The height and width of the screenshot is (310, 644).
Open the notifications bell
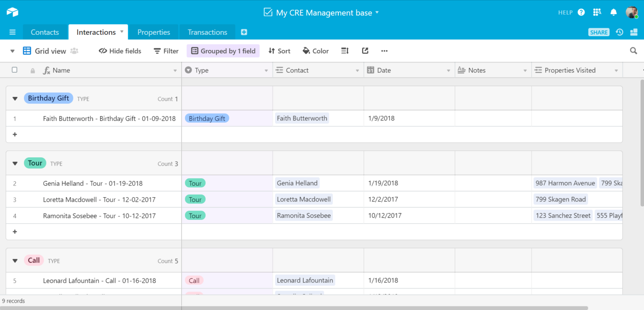coord(613,12)
